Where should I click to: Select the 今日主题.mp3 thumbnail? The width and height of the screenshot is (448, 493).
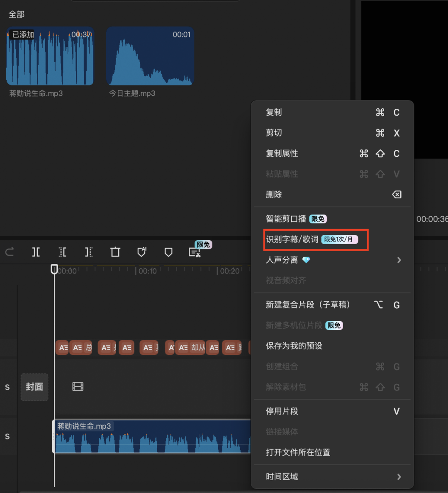click(x=150, y=56)
